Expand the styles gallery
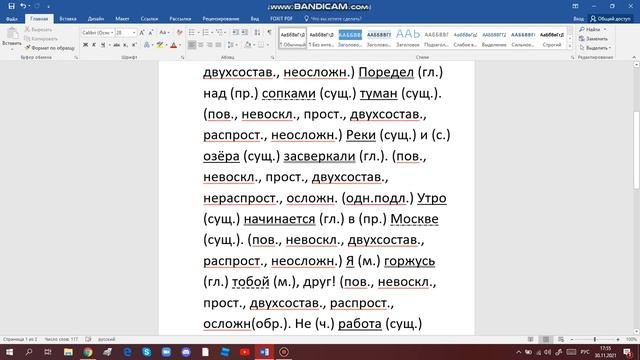The width and height of the screenshot is (640, 360). point(570,46)
